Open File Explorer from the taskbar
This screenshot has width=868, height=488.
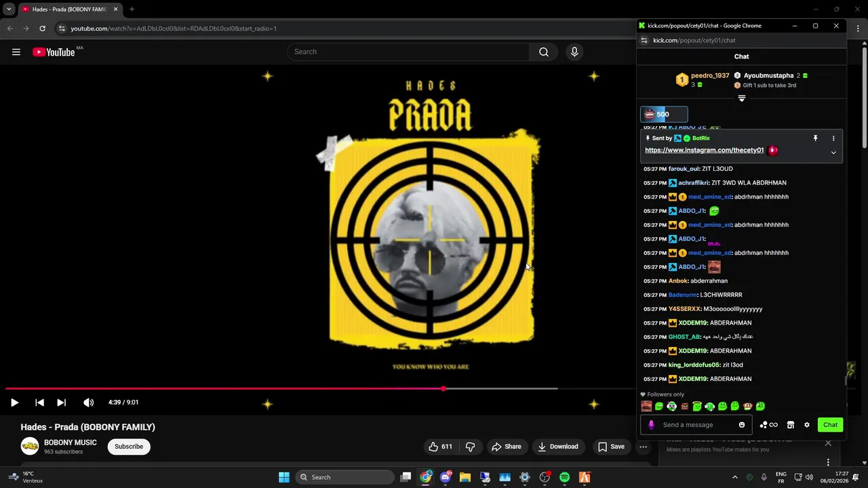pos(465,477)
